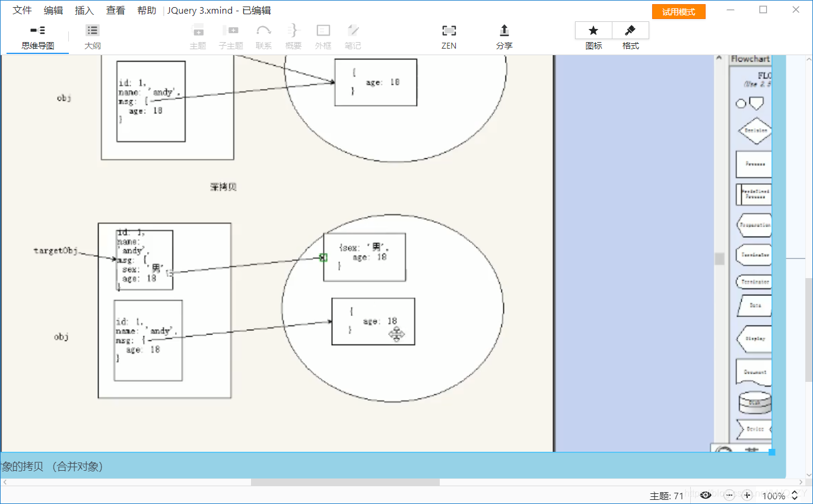813x504 pixels.
Task: Click the blue resize handle at selection corner
Action: tap(772, 452)
